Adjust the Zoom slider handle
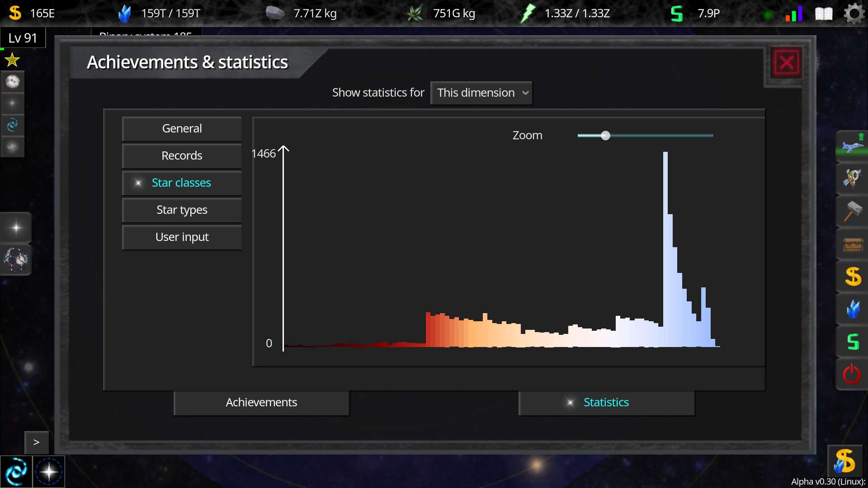Screen dimensions: 868x488 tap(606, 136)
